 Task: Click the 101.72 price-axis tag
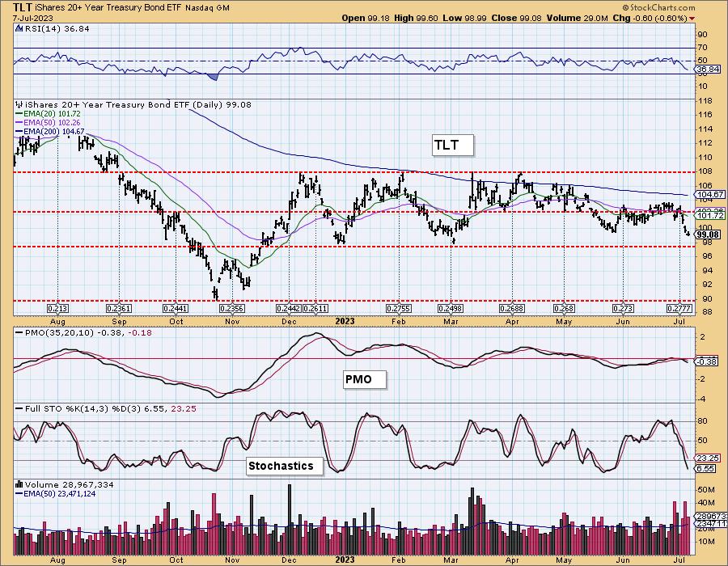[710, 216]
